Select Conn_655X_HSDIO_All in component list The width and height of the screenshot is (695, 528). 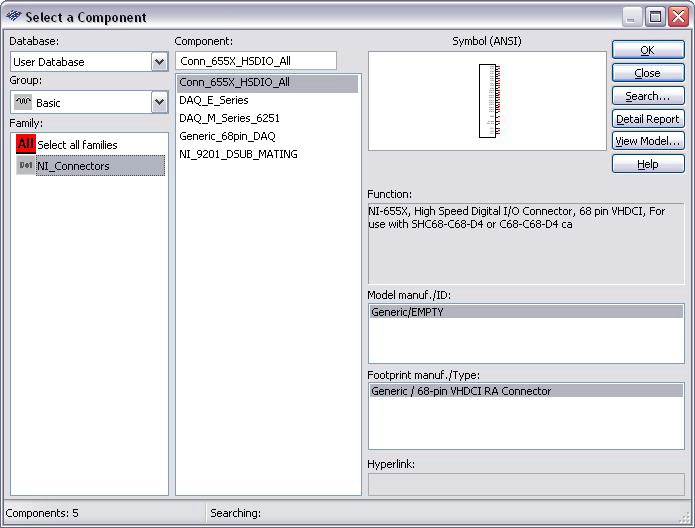click(x=234, y=83)
